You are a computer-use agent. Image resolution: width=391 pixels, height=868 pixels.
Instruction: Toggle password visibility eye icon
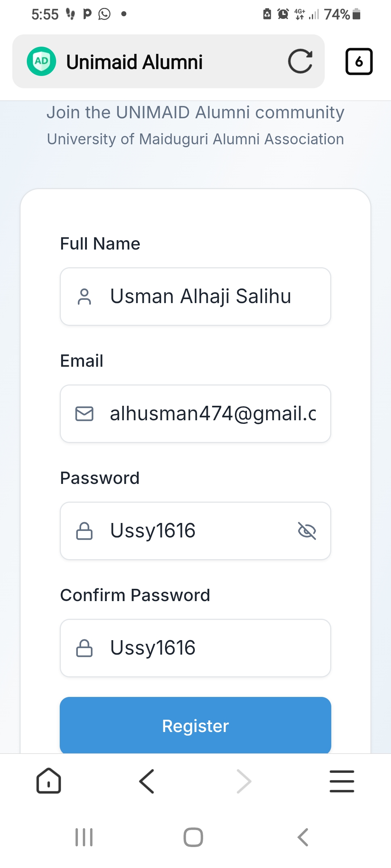307,531
